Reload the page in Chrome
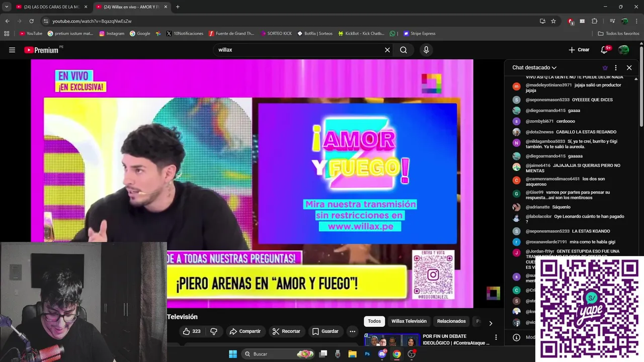Viewport: 644px width, 362px height. 31,21
